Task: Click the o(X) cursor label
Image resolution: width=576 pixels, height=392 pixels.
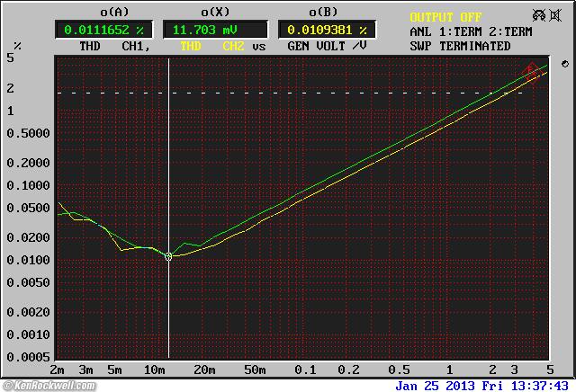Action: (x=215, y=12)
